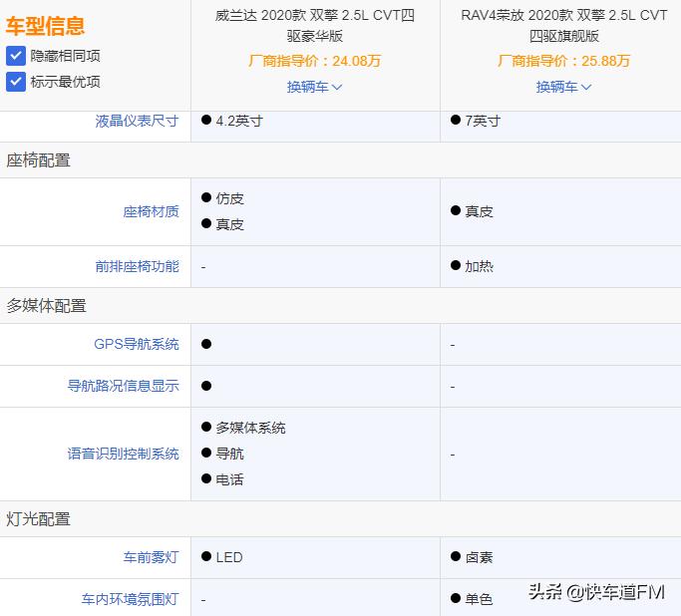Click the 灯光配置 section header
681x616 pixels.
[38, 518]
